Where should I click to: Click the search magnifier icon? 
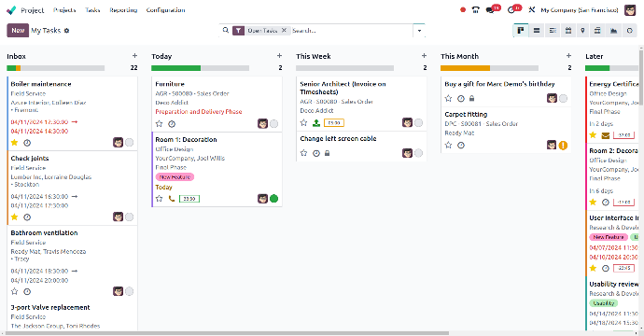click(226, 30)
